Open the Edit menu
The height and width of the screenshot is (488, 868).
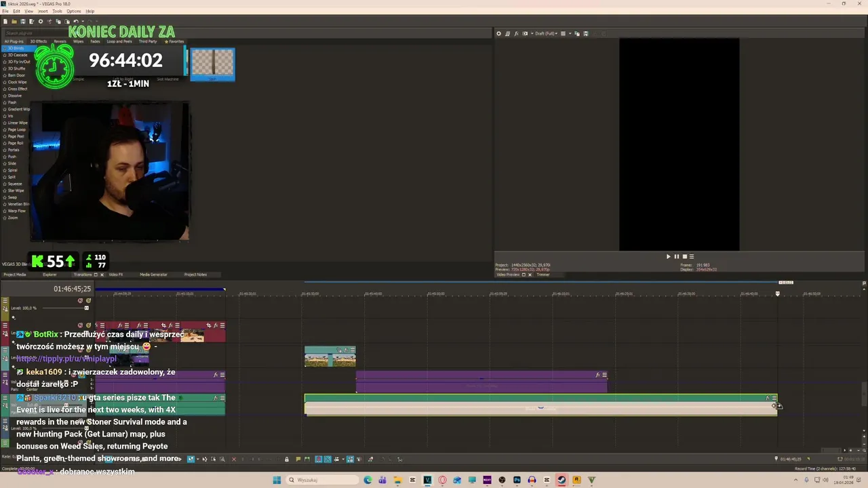tap(16, 12)
